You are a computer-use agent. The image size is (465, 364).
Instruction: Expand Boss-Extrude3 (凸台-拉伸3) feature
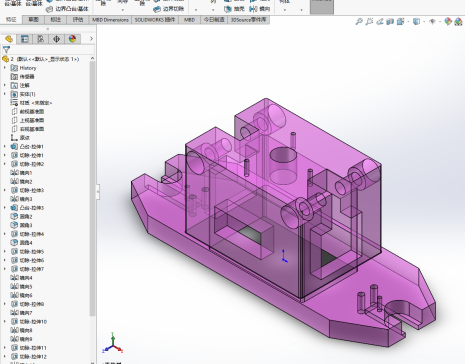(5, 208)
